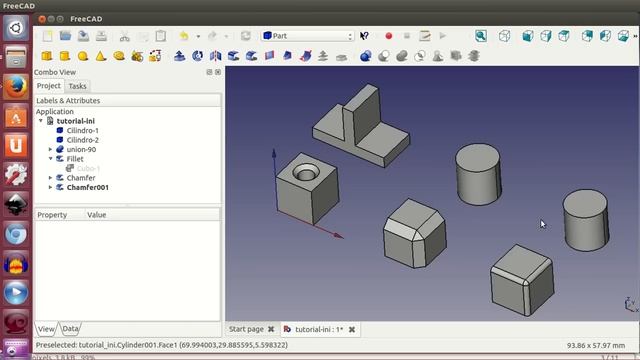
Task: Set the rear view
Action: coord(587,36)
